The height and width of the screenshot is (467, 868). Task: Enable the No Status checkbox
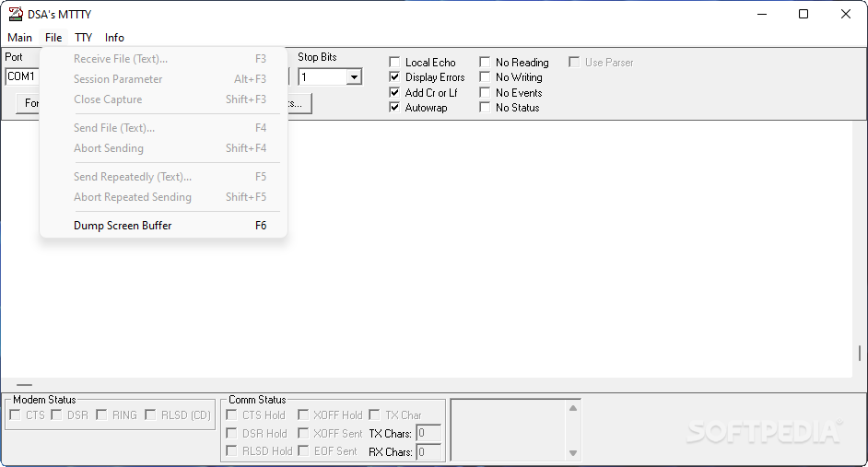(x=485, y=108)
